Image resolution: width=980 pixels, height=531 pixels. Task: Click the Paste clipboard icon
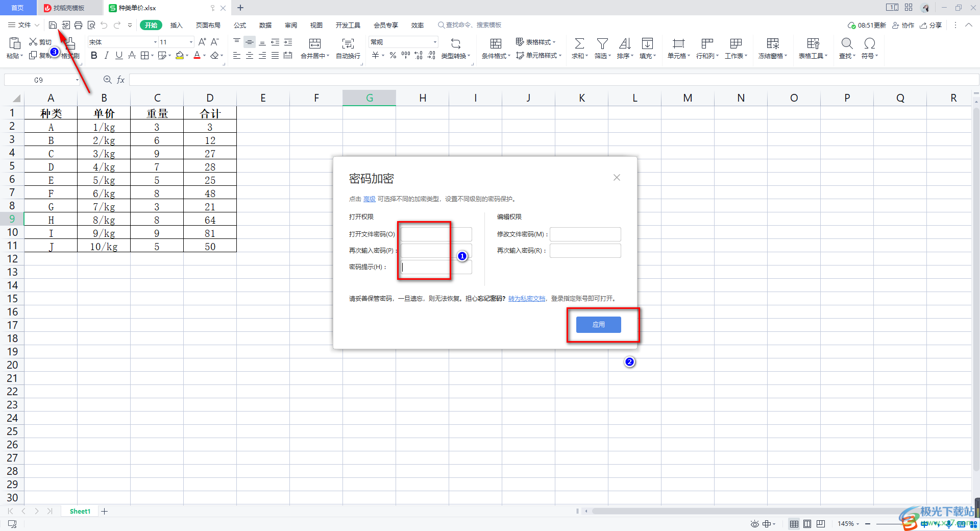click(15, 43)
